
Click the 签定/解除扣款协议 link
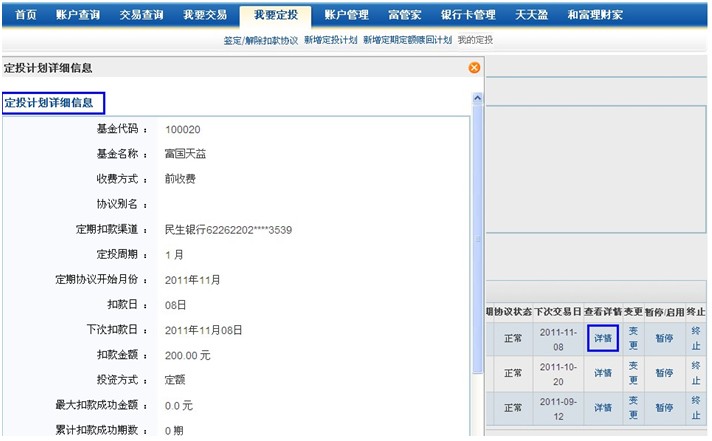click(260, 41)
